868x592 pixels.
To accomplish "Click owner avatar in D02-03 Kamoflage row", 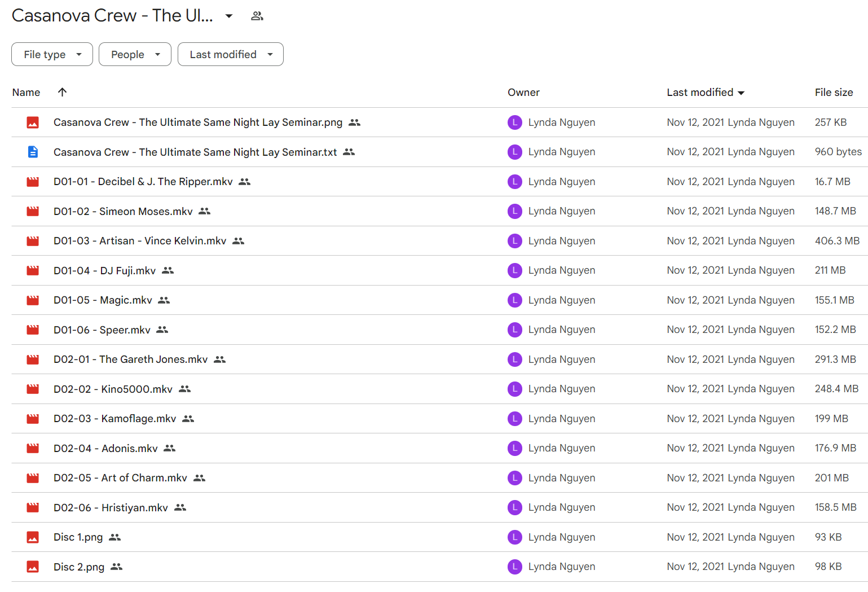I will tap(515, 419).
